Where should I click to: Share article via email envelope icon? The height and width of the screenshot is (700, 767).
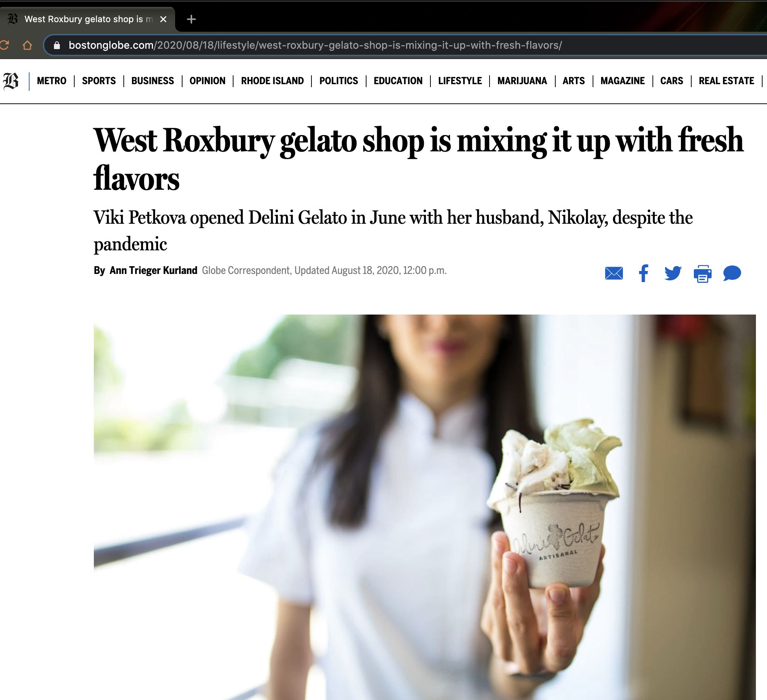(614, 273)
